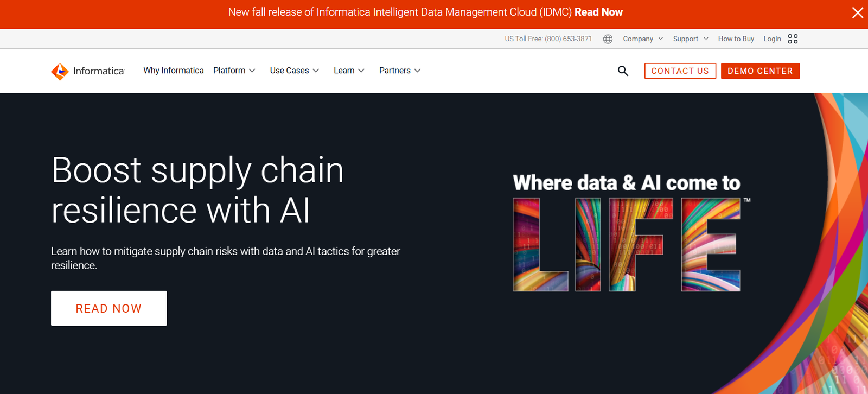The width and height of the screenshot is (868, 394).
Task: Open the Company dropdown in top bar
Action: [642, 39]
